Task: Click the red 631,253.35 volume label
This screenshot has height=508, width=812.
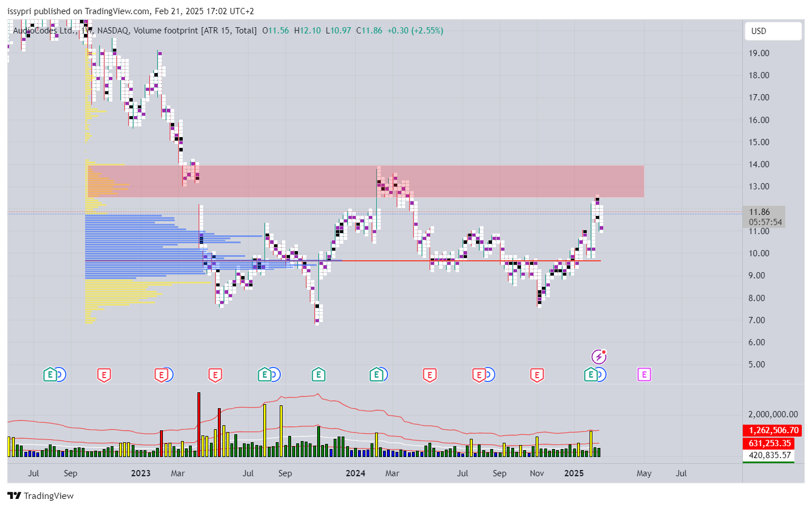Action: click(768, 443)
